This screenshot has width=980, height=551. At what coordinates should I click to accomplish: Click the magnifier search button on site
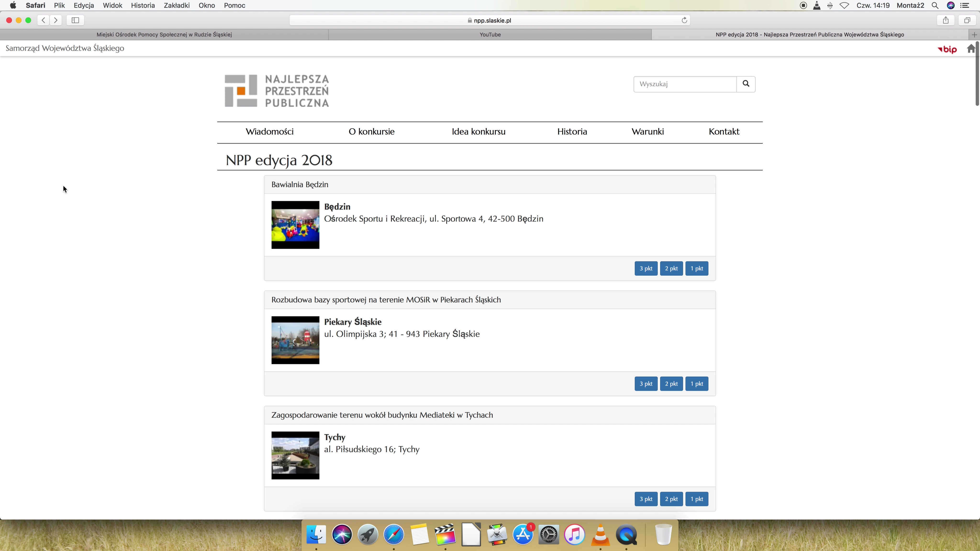[x=746, y=84]
